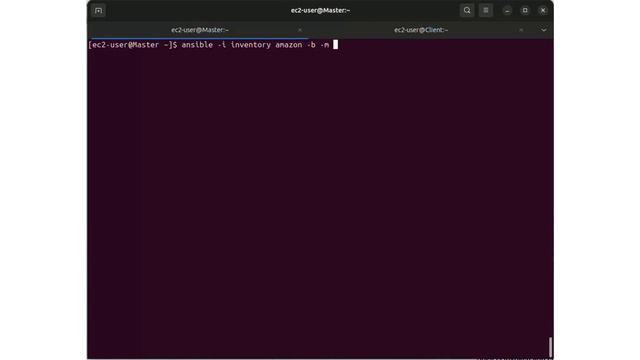This screenshot has width=640, height=360.
Task: Expand the tab list dropdown arrow
Action: (x=544, y=30)
